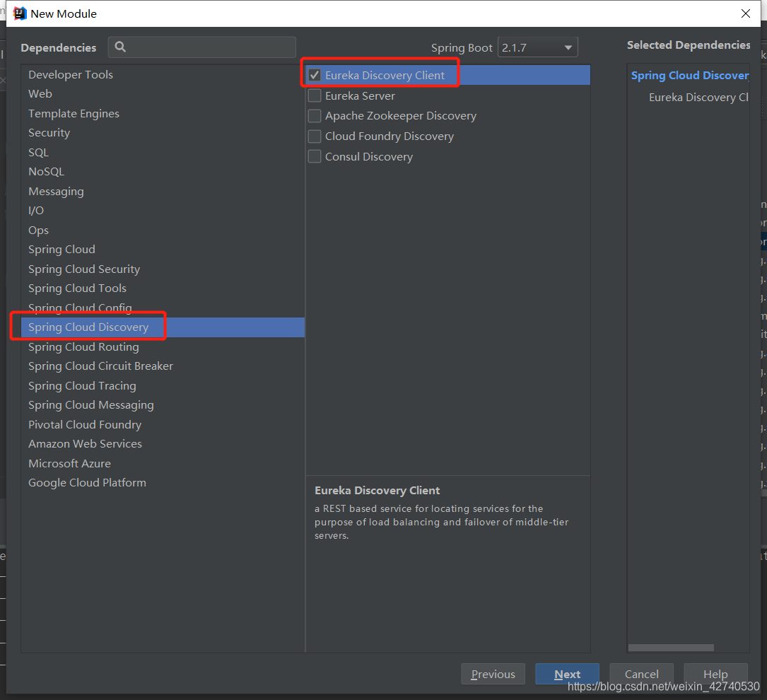The height and width of the screenshot is (700, 767).
Task: Select Amazon Web Services category
Action: [x=163, y=443]
